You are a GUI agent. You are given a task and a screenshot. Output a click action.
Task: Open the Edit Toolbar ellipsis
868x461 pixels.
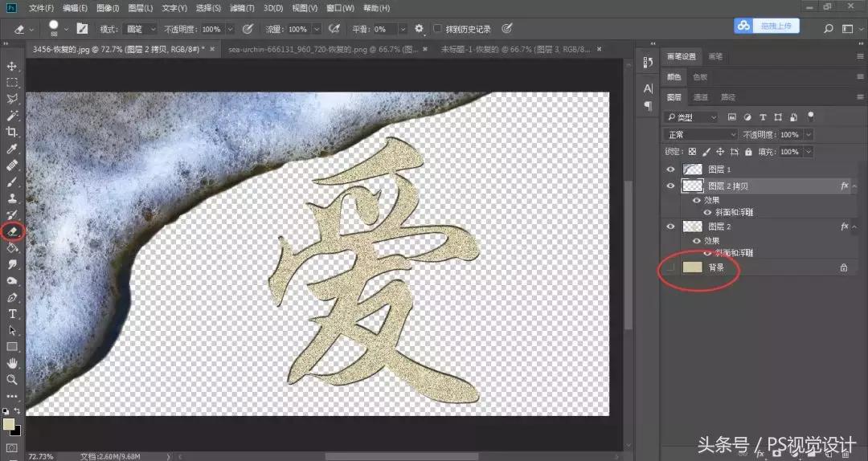click(11, 396)
